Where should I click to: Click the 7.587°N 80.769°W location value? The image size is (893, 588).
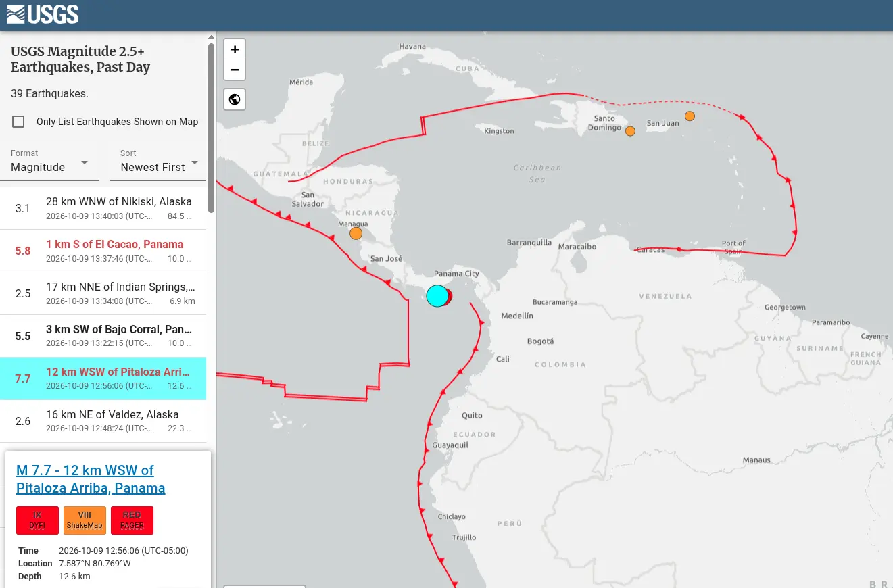pyautogui.click(x=95, y=564)
